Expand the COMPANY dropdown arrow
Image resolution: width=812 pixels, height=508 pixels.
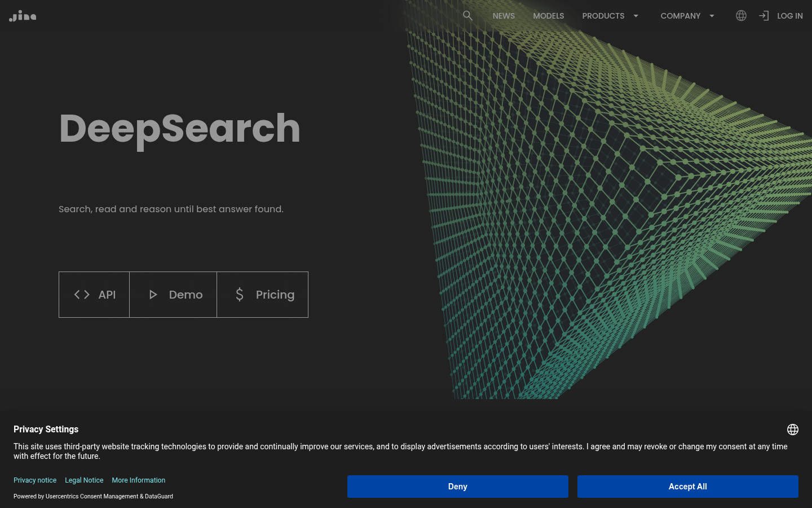(x=712, y=16)
